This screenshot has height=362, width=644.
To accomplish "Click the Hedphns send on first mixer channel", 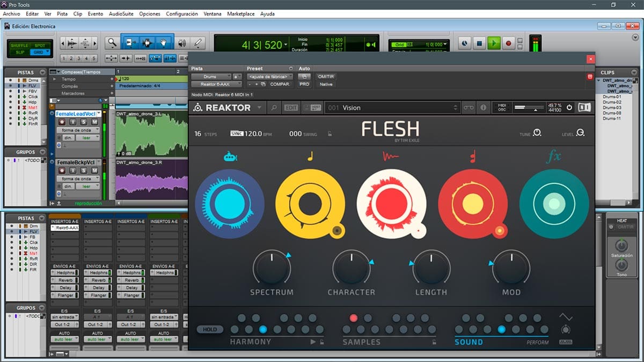I will [x=65, y=272].
